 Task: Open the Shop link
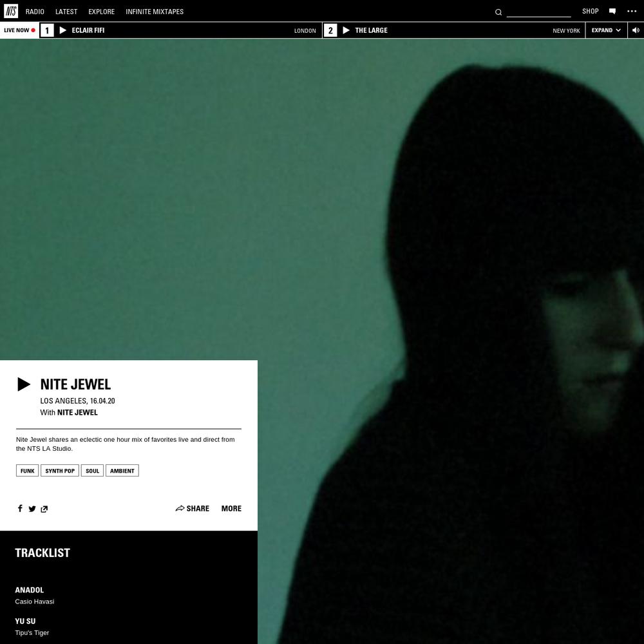[x=590, y=11]
